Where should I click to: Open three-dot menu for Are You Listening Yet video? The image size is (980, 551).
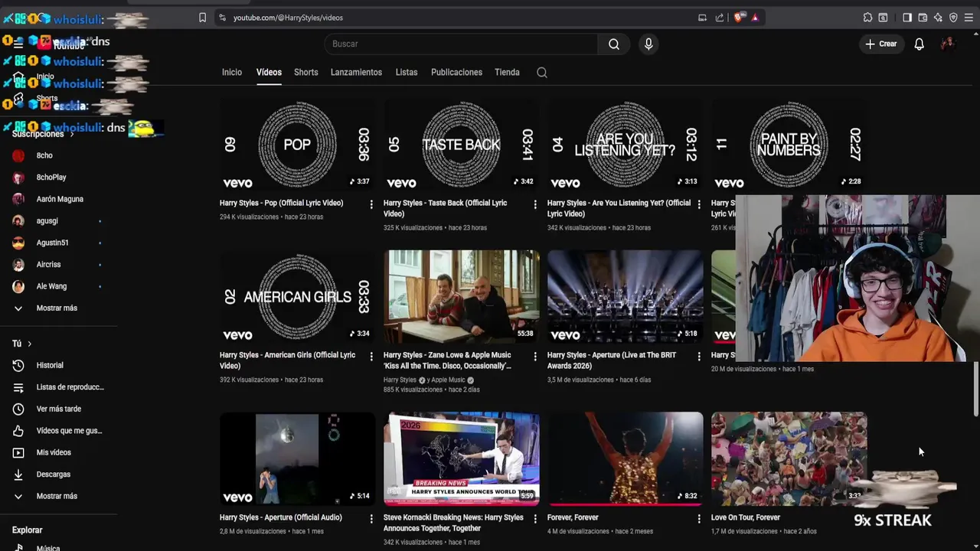(x=699, y=204)
